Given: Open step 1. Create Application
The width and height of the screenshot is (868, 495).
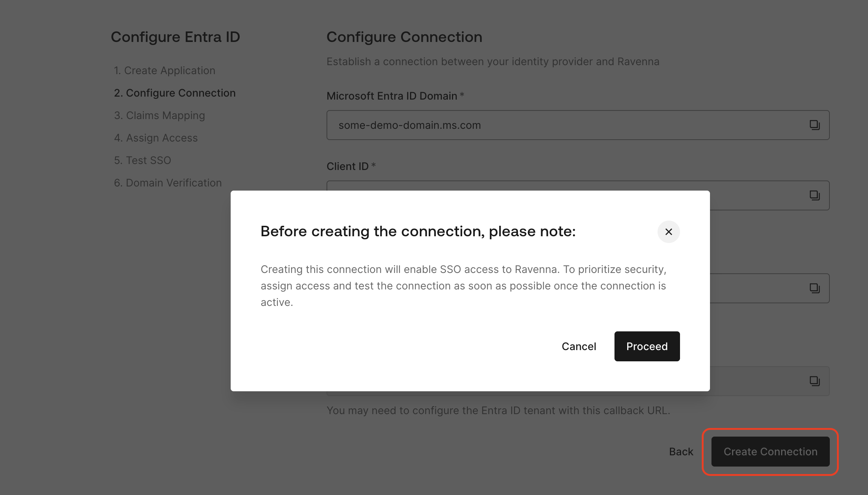Looking at the screenshot, I should point(164,70).
